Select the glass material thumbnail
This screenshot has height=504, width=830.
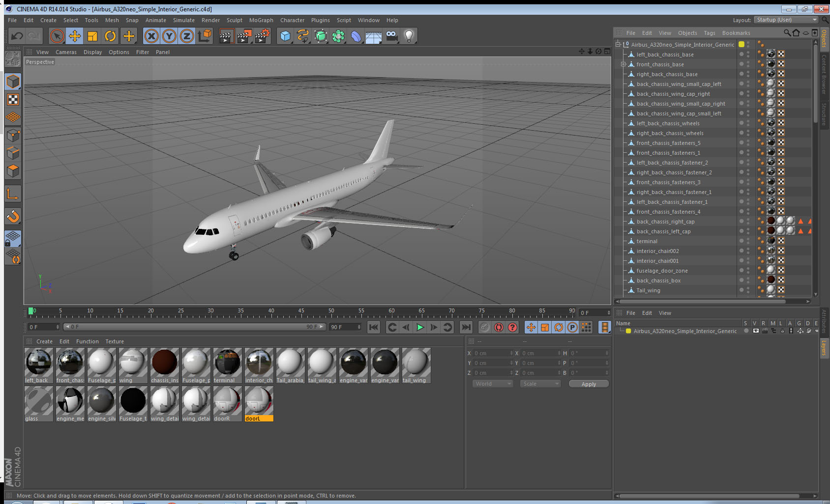(x=39, y=404)
